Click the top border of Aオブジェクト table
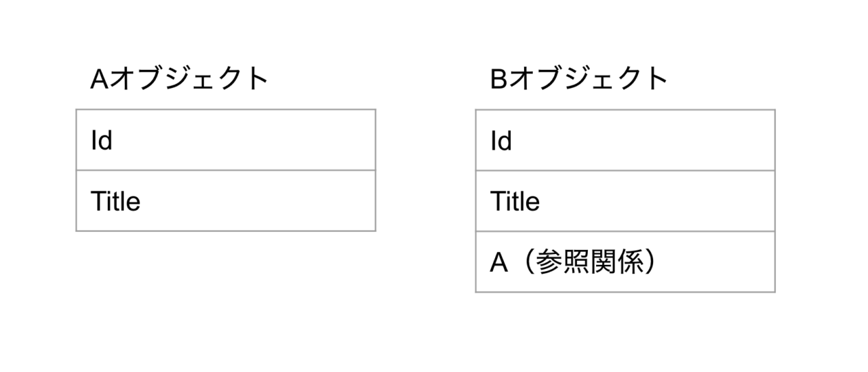The height and width of the screenshot is (372, 868). pos(226,109)
